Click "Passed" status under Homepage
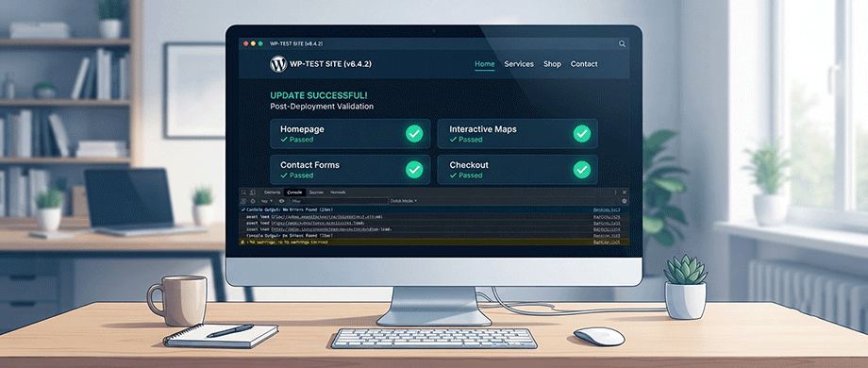Screen dimensions: 868x368 (296, 140)
